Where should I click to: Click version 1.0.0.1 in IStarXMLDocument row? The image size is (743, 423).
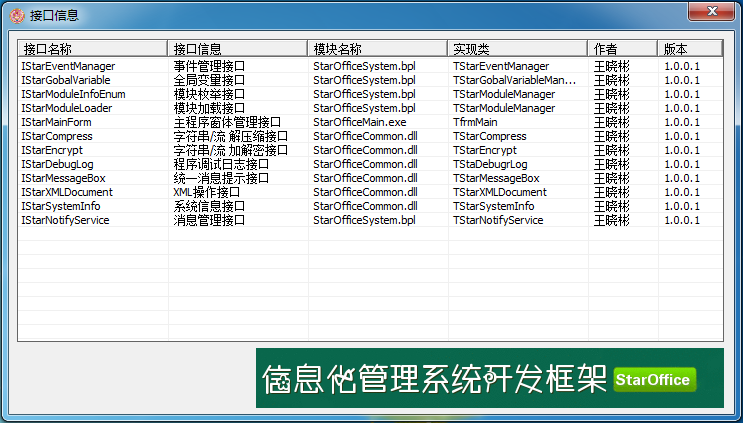(x=682, y=192)
